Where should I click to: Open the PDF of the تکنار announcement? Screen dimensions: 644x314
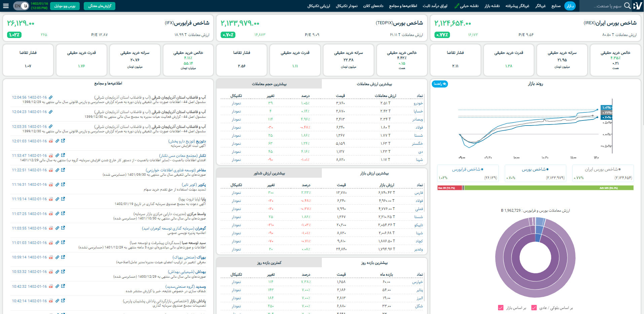click(51, 155)
